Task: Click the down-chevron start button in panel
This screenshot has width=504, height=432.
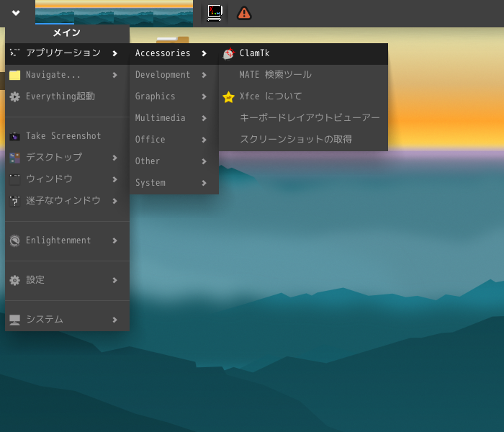Action: coord(16,13)
